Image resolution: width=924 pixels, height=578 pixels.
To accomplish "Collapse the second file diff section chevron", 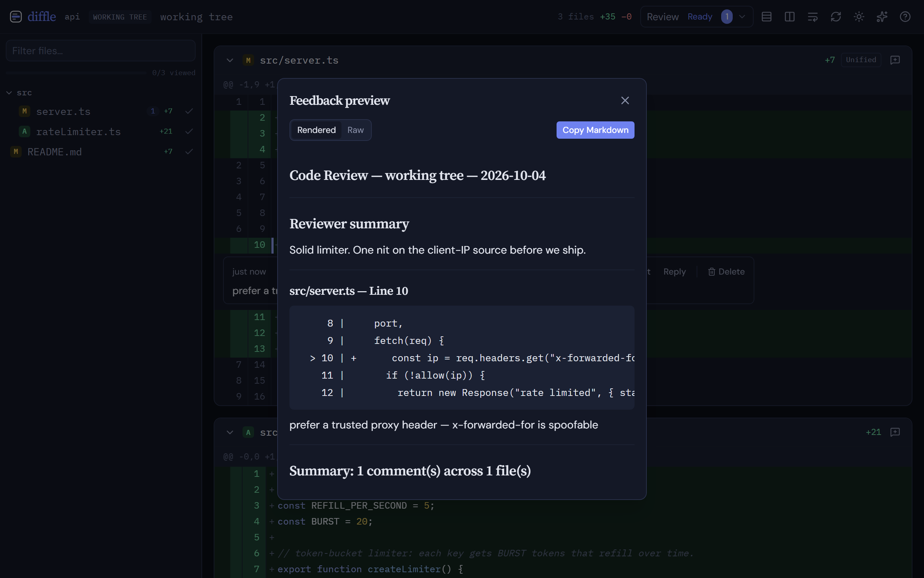I will pyautogui.click(x=230, y=432).
